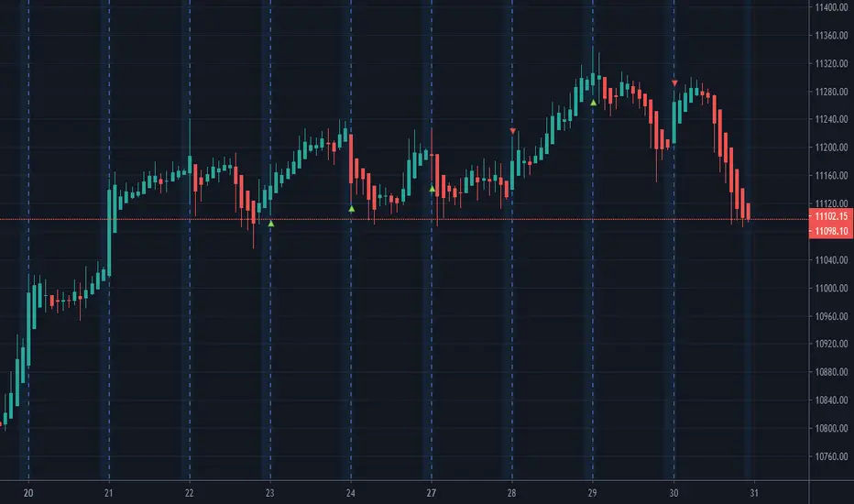Select the 11102.15 current price label
This screenshot has height=504, width=854.
[831, 216]
